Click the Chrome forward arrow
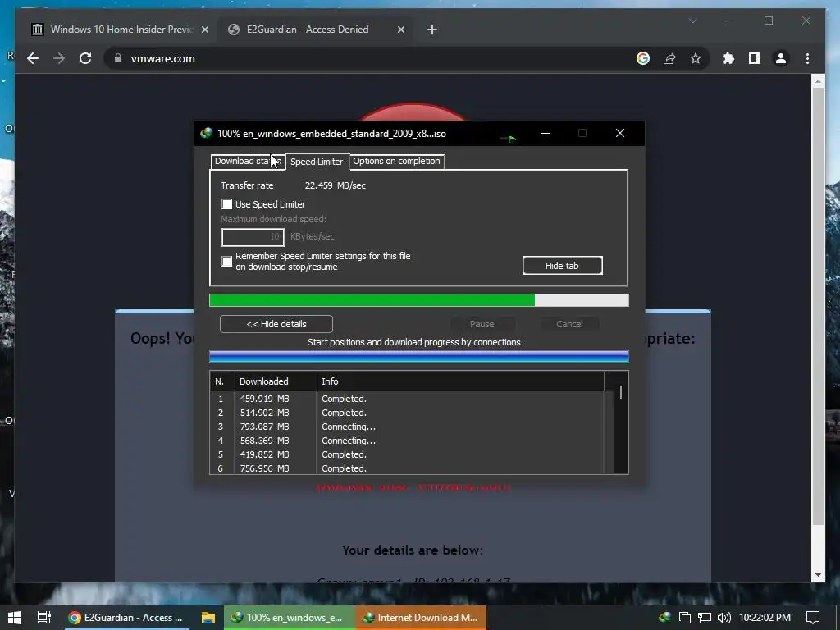 point(59,58)
